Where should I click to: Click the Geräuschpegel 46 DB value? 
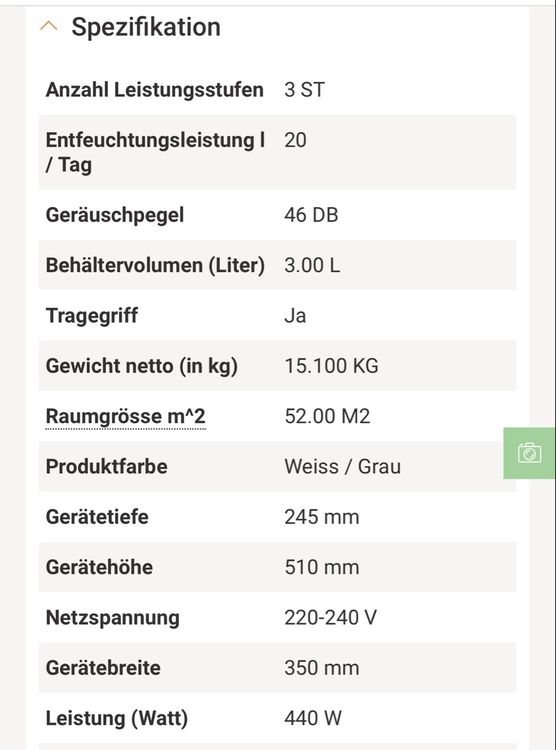click(x=311, y=215)
